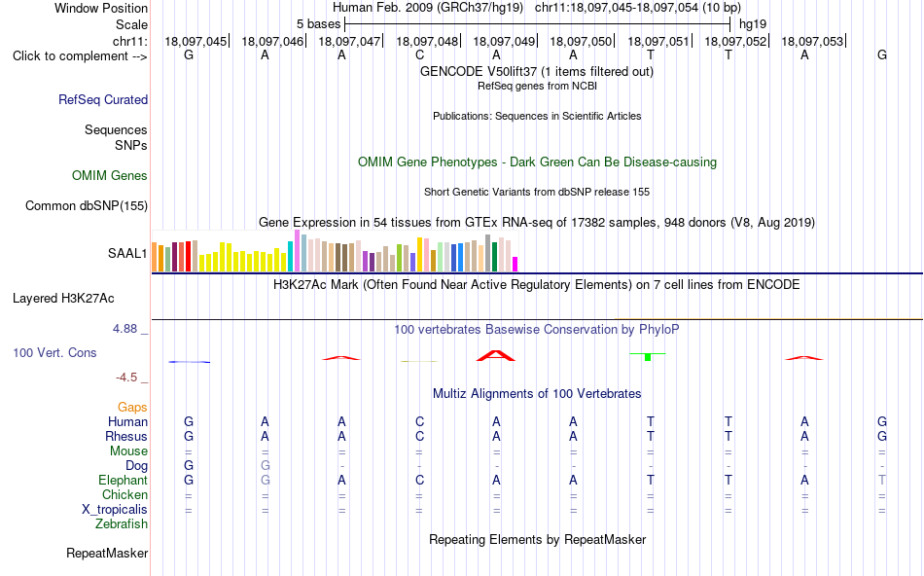This screenshot has height=576, width=924.
Task: Click the cyan bar in SAAL1 expression chart
Action: click(291, 256)
